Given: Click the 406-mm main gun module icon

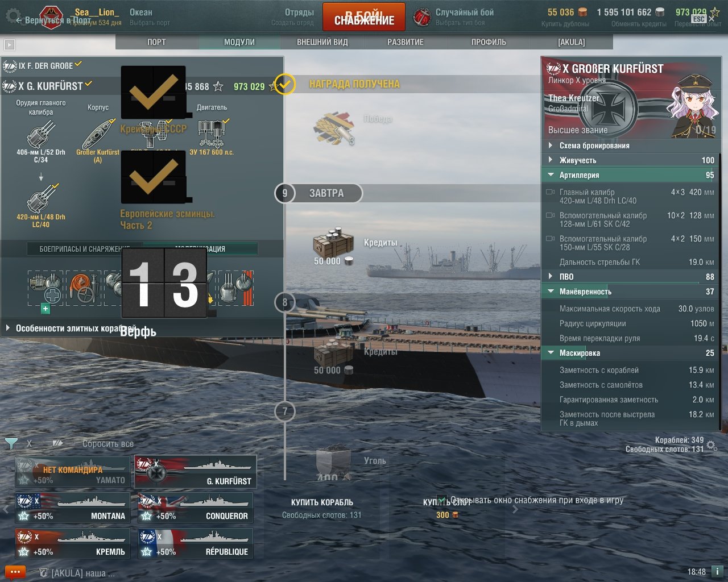Looking at the screenshot, I should coord(41,134).
